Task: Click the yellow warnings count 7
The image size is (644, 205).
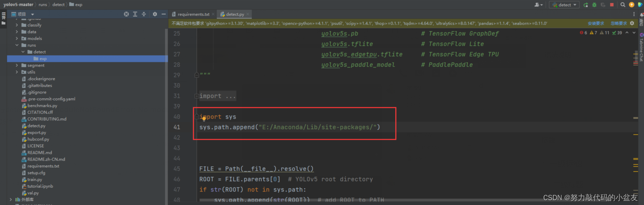Action: coord(593,33)
